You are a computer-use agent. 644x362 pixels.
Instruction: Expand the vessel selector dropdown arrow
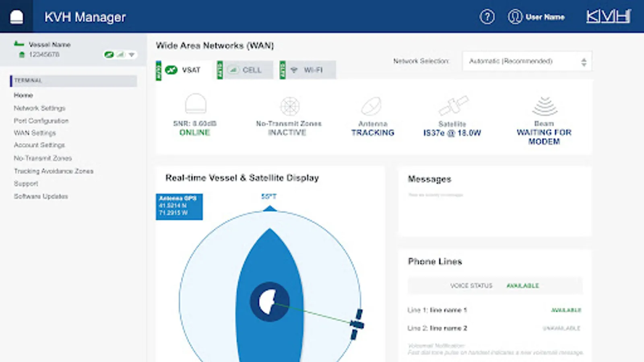131,55
